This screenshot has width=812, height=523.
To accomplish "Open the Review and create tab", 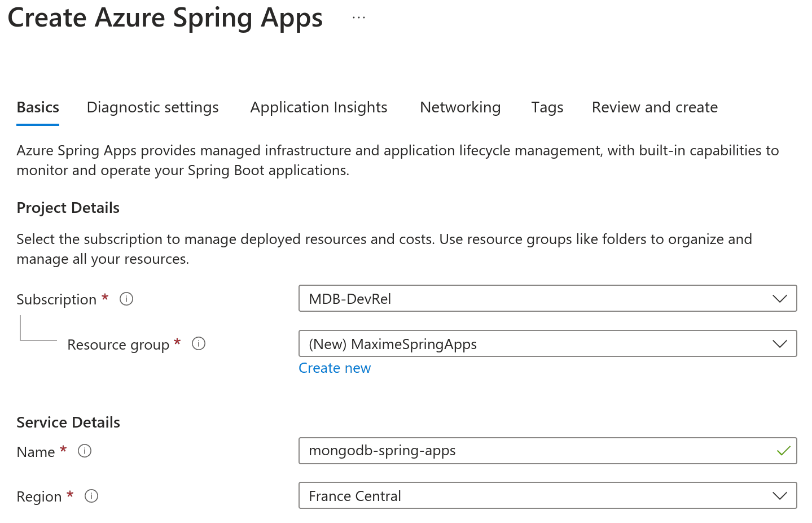I will click(655, 107).
